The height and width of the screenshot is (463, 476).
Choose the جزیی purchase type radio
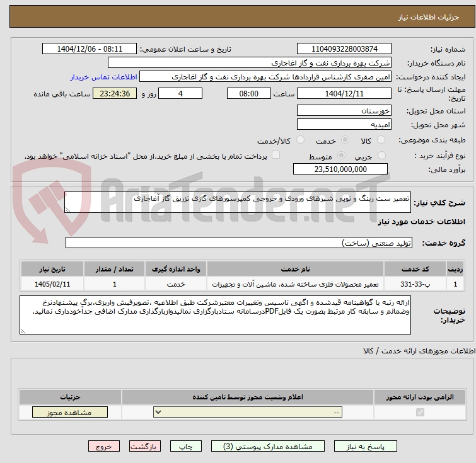coord(381,156)
